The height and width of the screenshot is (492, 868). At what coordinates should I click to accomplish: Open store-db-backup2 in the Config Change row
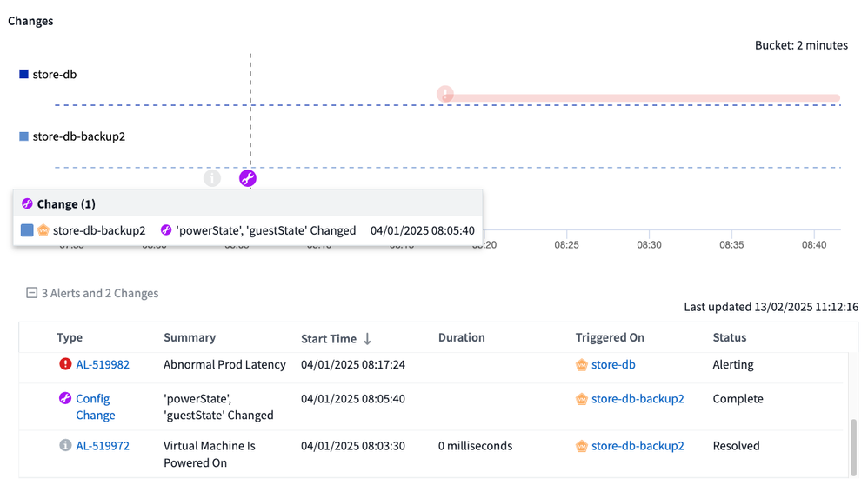click(x=637, y=399)
